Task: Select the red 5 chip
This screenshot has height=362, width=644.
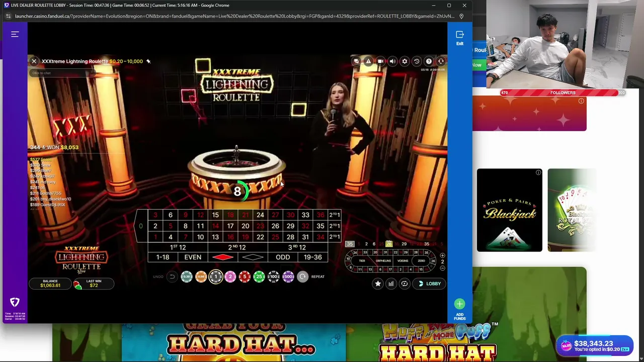Action: 245,277
